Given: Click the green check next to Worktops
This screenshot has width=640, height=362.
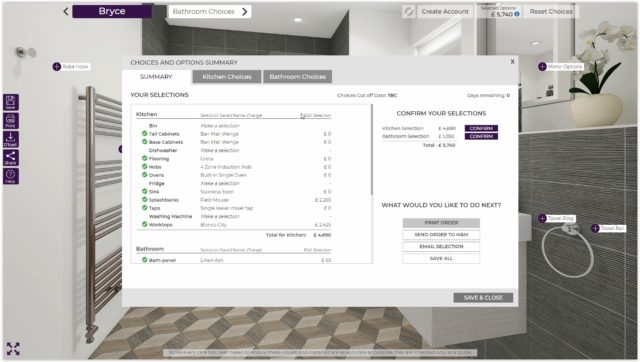Looking at the screenshot, I should pos(144,224).
